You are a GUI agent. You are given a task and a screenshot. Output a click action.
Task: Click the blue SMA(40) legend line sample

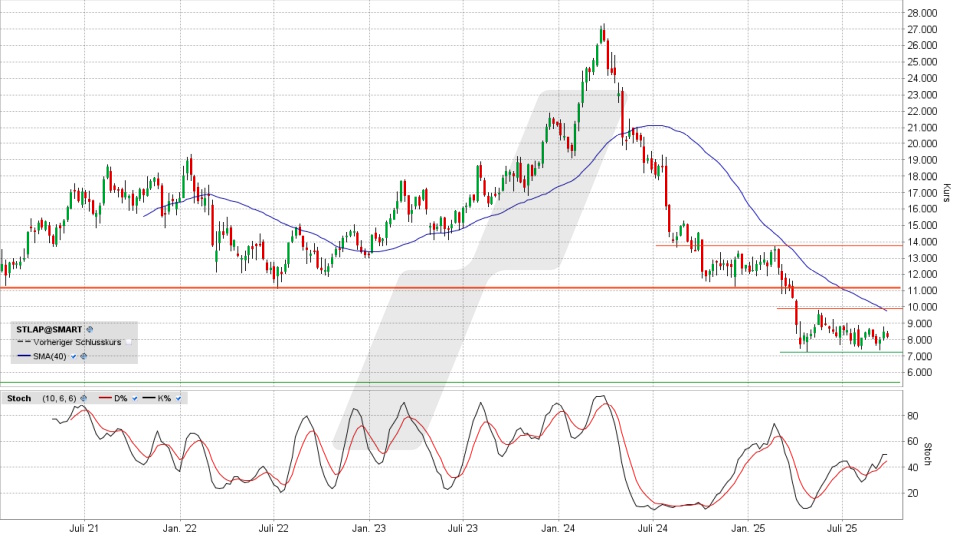(x=23, y=355)
